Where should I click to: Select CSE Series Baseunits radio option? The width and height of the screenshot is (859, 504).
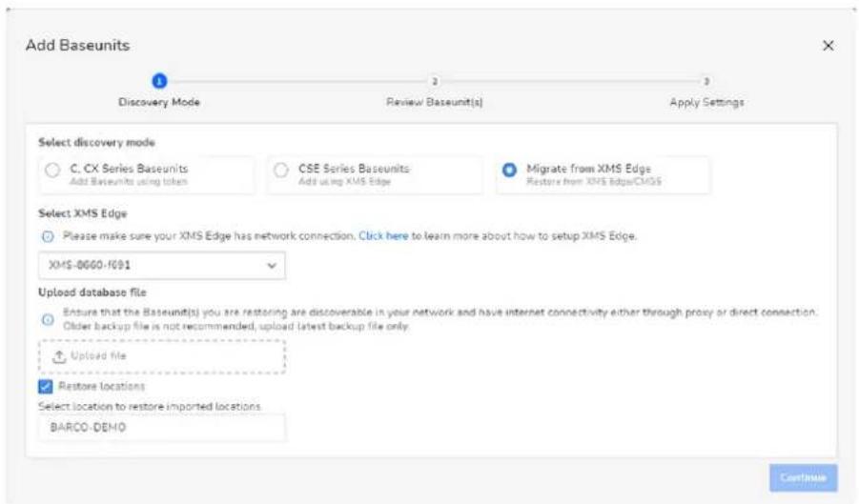pyautogui.click(x=281, y=171)
